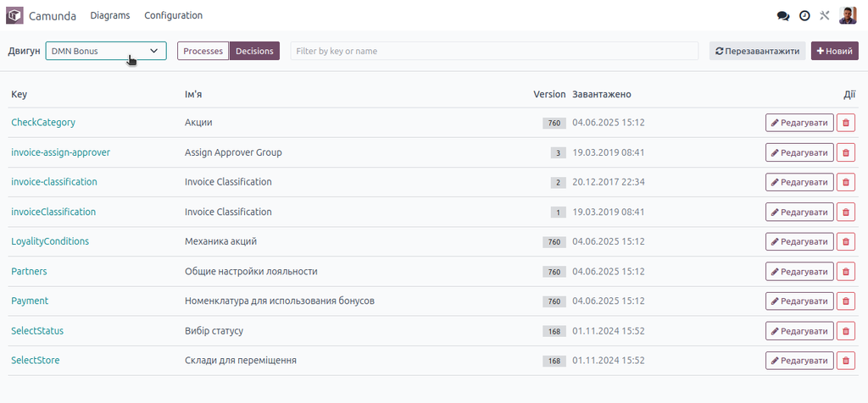Click version badge 3 of invoice-assign-approver
Screen dimensions: 868x403
pyautogui.click(x=558, y=153)
